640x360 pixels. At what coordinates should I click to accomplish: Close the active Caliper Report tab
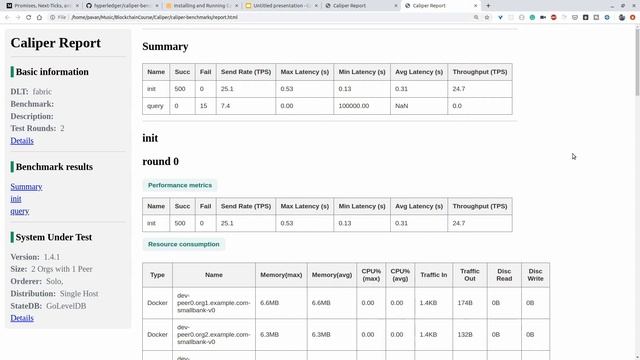[476, 6]
